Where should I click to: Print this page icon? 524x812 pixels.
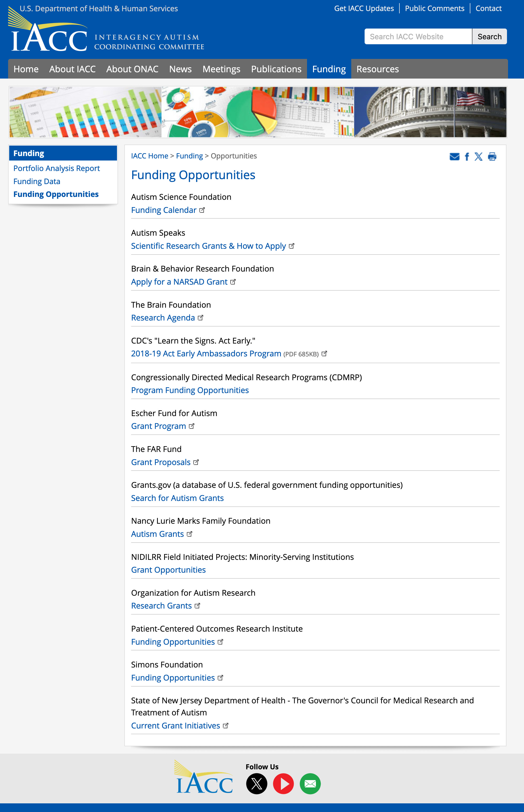point(492,157)
